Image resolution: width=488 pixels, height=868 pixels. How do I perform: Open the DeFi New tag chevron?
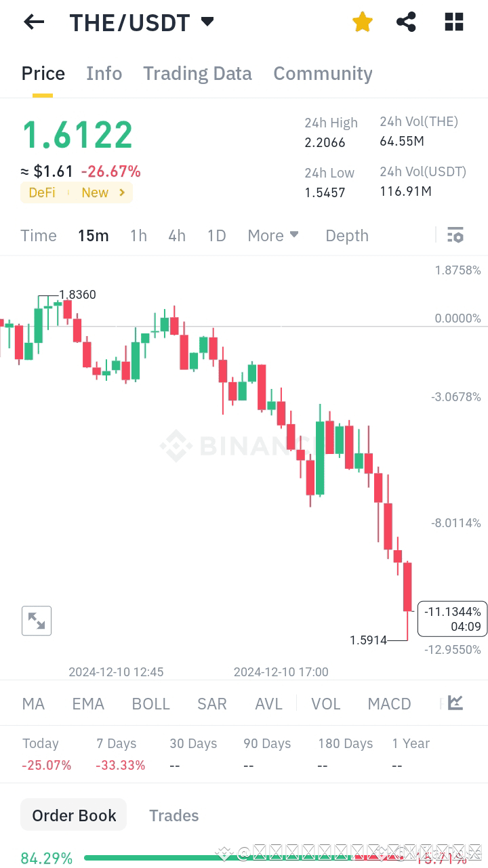point(123,192)
